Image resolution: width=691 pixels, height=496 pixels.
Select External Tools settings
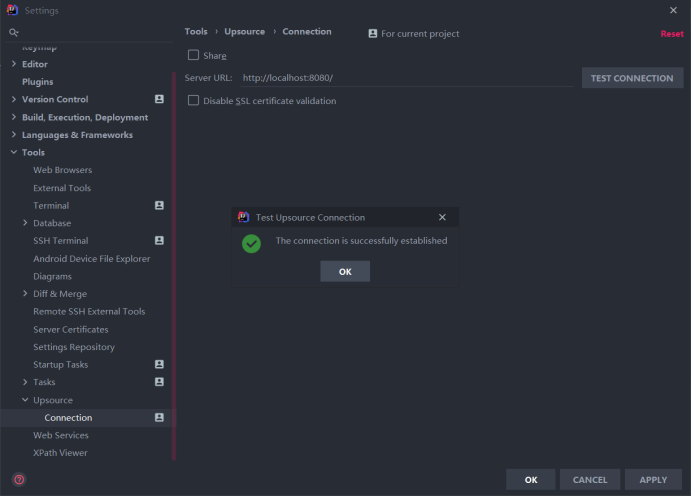click(62, 188)
